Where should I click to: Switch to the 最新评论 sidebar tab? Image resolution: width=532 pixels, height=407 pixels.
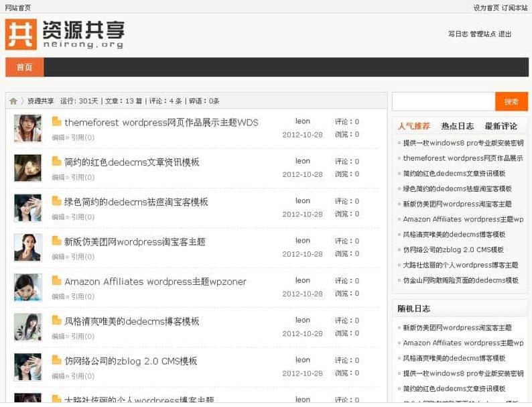[x=501, y=126]
